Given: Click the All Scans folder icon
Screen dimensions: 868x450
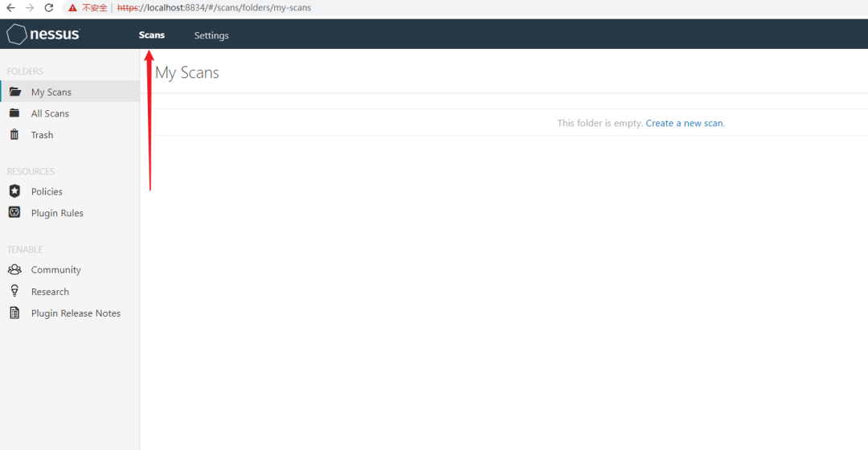Looking at the screenshot, I should pyautogui.click(x=14, y=113).
